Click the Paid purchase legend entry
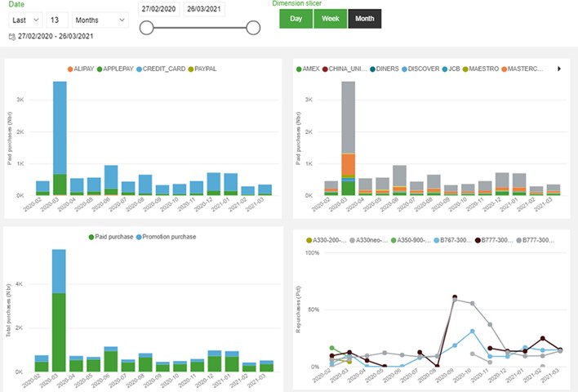 [110, 237]
